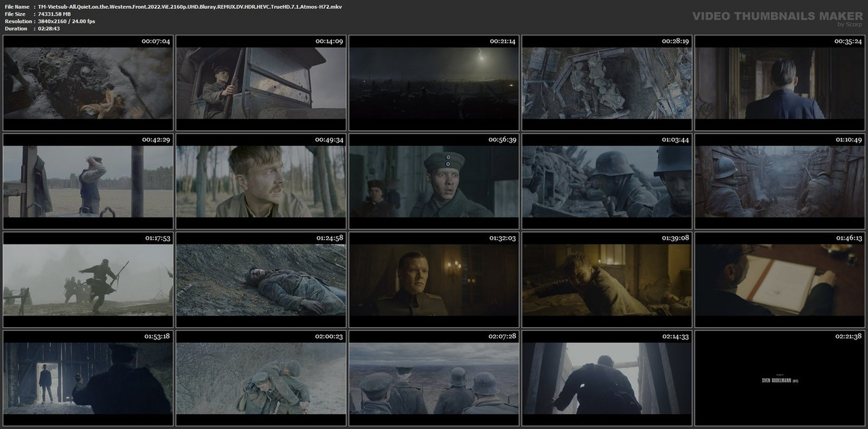Select the carrying soldier thumbnail at 02:00:23
The height and width of the screenshot is (429, 868).
point(261,378)
